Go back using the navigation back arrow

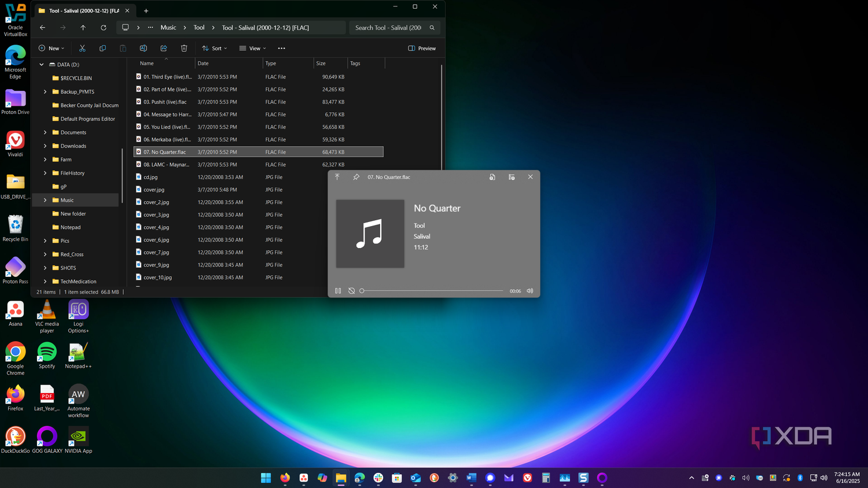[x=42, y=28]
